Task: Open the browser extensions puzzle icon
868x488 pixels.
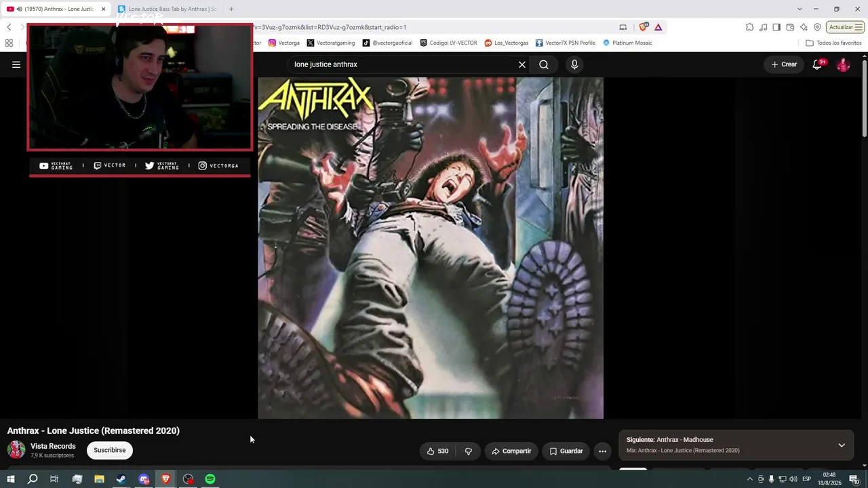Action: pyautogui.click(x=749, y=27)
